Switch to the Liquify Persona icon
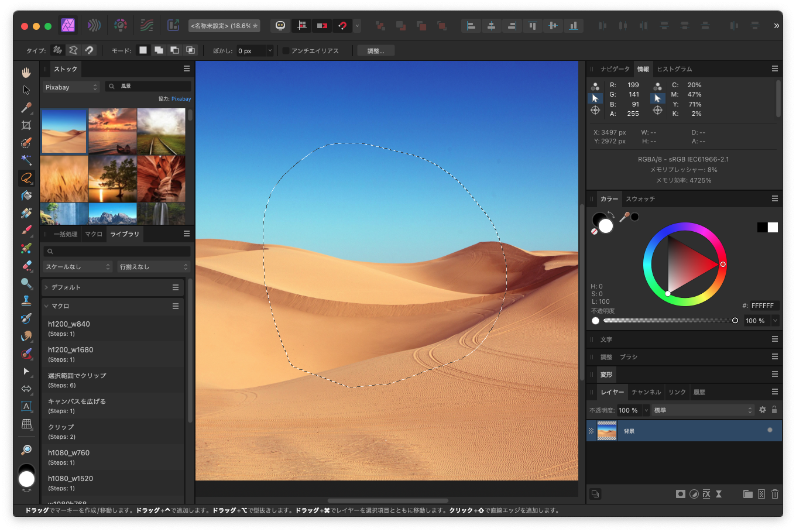 [94, 25]
